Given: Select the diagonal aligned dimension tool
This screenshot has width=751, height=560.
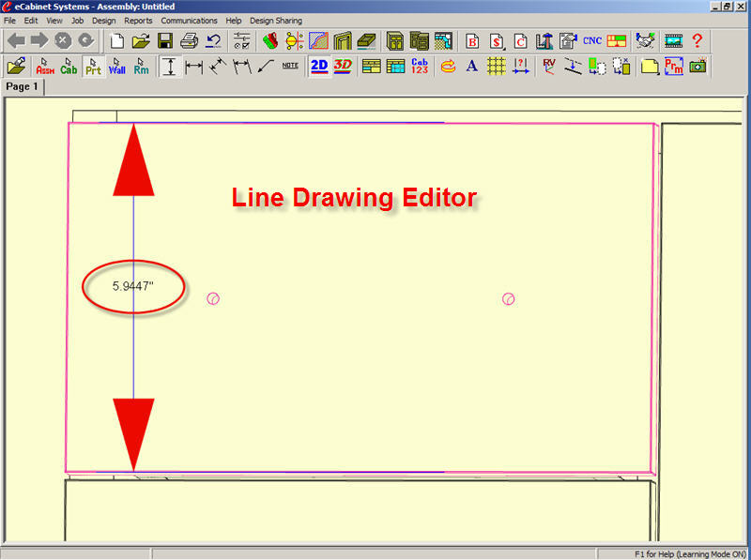Looking at the screenshot, I should (218, 67).
